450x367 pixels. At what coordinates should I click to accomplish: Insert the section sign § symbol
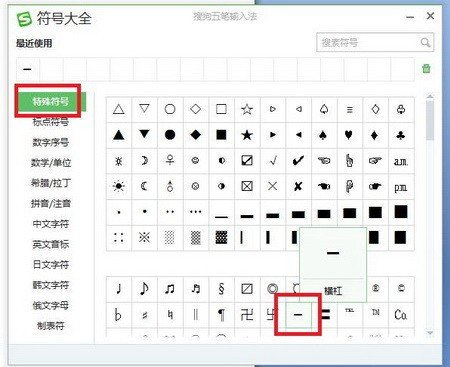[x=221, y=289]
